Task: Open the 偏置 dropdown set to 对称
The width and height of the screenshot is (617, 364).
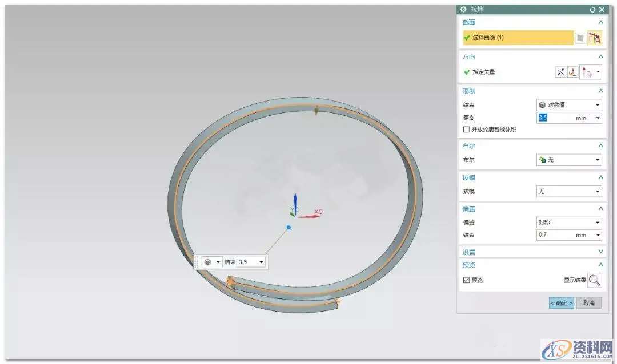Action: 569,223
